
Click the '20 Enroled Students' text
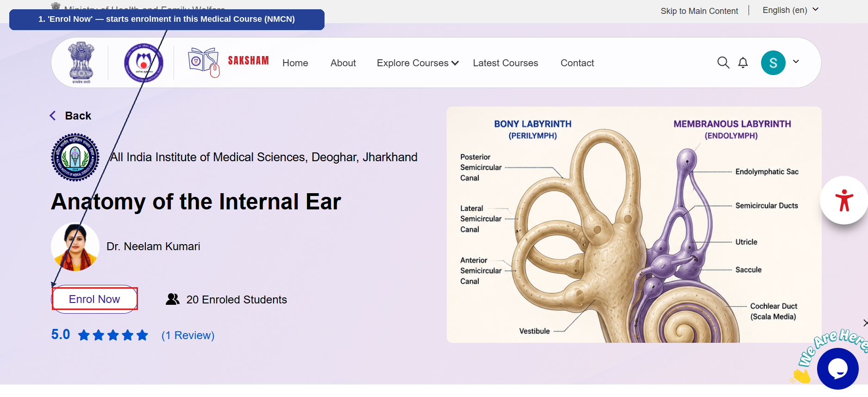coord(237,300)
